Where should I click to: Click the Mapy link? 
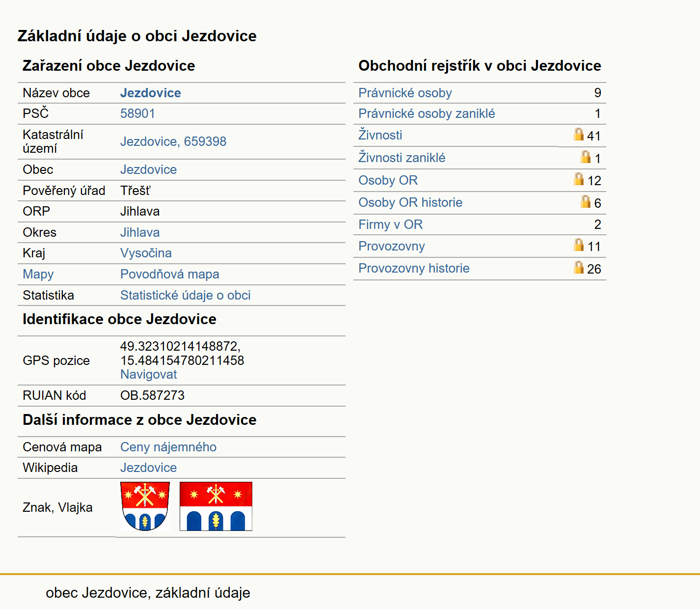38,274
